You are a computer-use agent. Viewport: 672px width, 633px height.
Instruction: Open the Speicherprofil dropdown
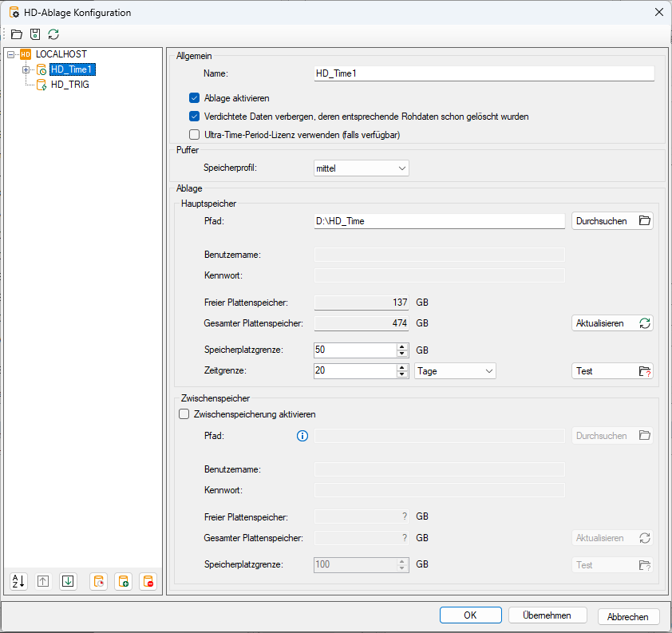click(x=362, y=168)
